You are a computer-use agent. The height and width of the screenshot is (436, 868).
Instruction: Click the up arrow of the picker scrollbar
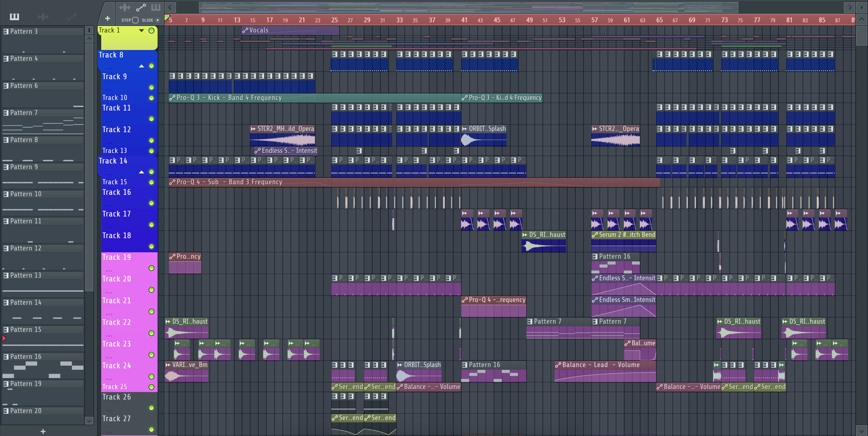tap(89, 38)
